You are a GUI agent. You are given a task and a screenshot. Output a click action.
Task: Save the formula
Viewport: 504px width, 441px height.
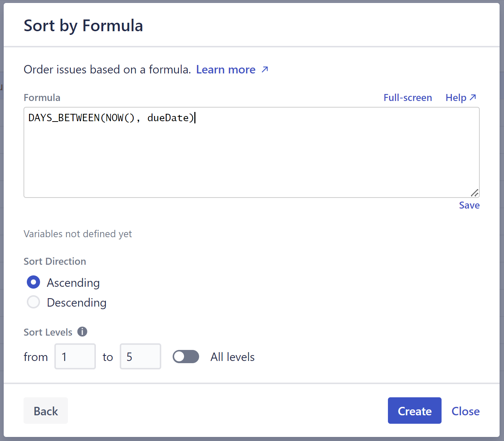[x=469, y=205]
